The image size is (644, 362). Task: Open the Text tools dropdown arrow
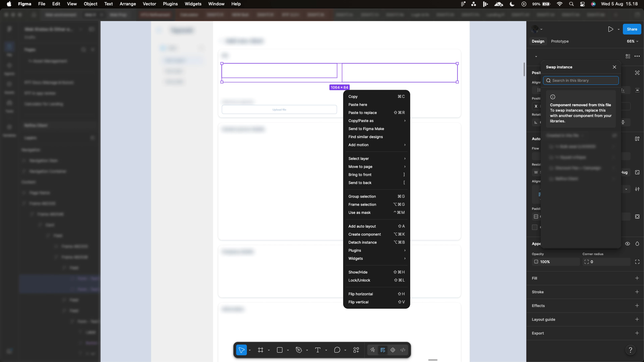[326, 350]
